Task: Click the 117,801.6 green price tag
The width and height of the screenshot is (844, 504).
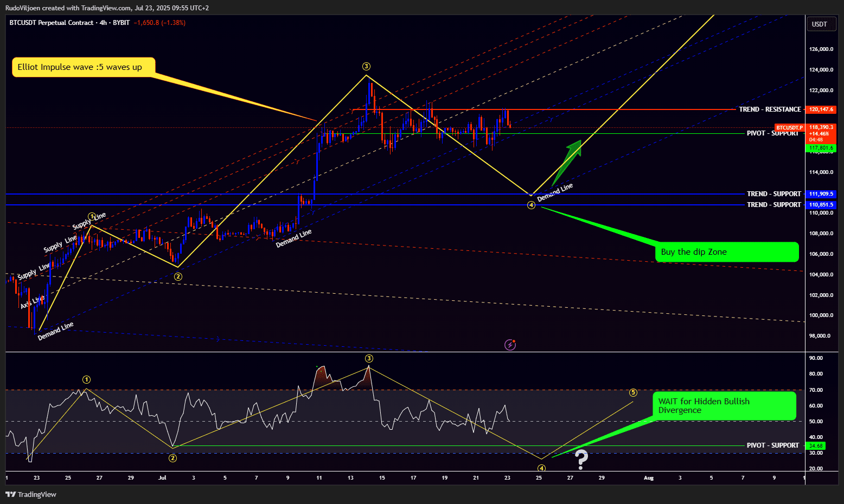Action: pyautogui.click(x=821, y=148)
